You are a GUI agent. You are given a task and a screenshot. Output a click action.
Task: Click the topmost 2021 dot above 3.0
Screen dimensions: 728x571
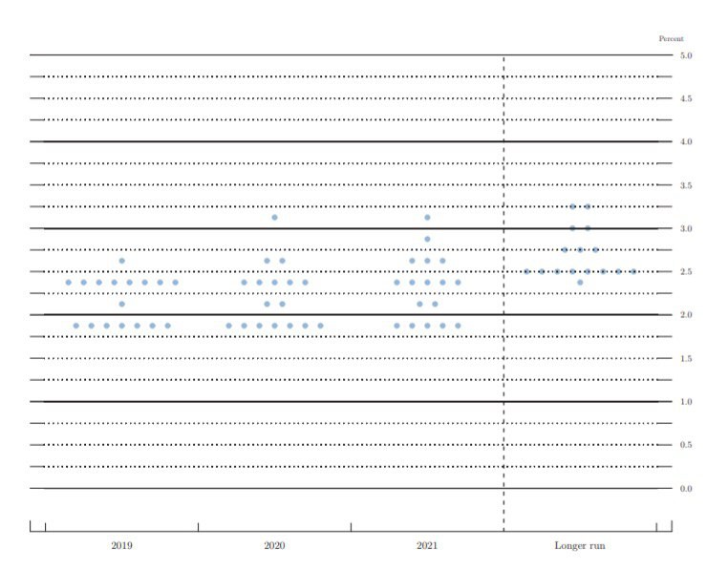pyautogui.click(x=427, y=218)
